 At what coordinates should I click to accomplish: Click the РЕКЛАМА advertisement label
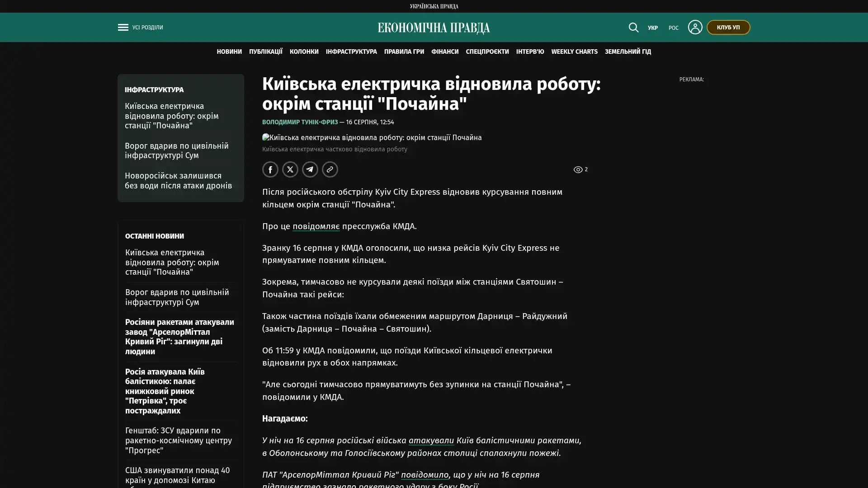point(692,80)
